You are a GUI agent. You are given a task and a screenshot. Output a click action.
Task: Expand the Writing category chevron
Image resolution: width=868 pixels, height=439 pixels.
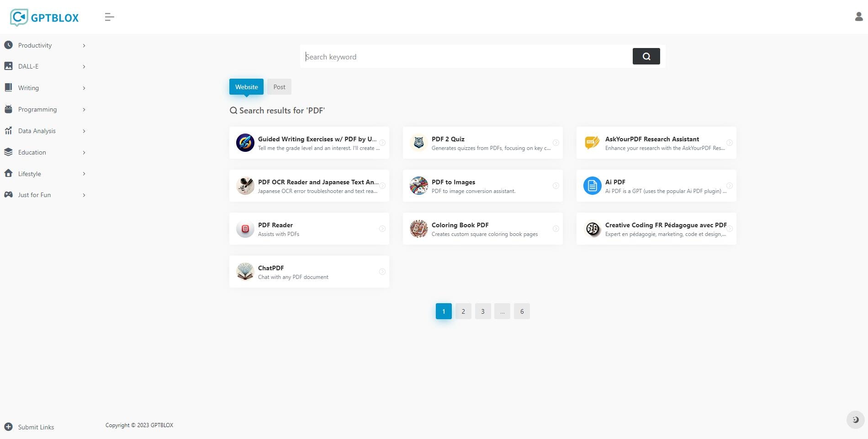tap(84, 88)
